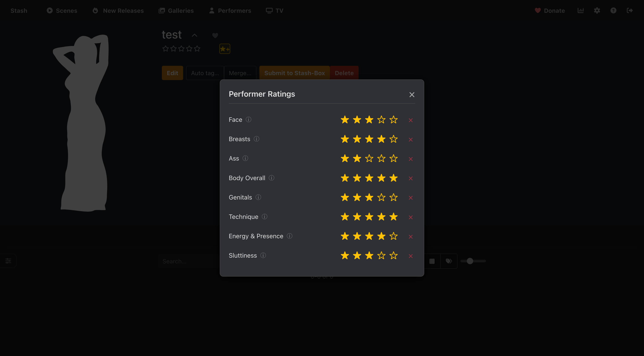644x356 pixels.
Task: Set the Ass rating to three stars
Action: pos(369,158)
